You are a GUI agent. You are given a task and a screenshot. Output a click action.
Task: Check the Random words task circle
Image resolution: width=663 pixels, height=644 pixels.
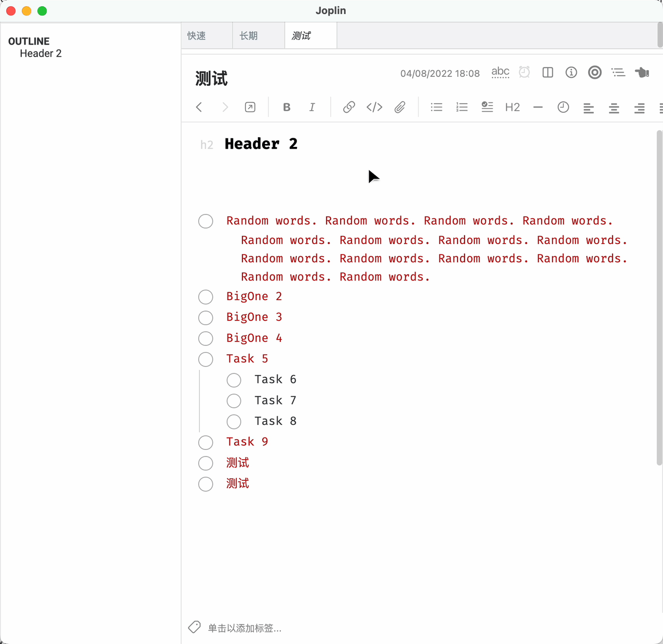coord(206,221)
